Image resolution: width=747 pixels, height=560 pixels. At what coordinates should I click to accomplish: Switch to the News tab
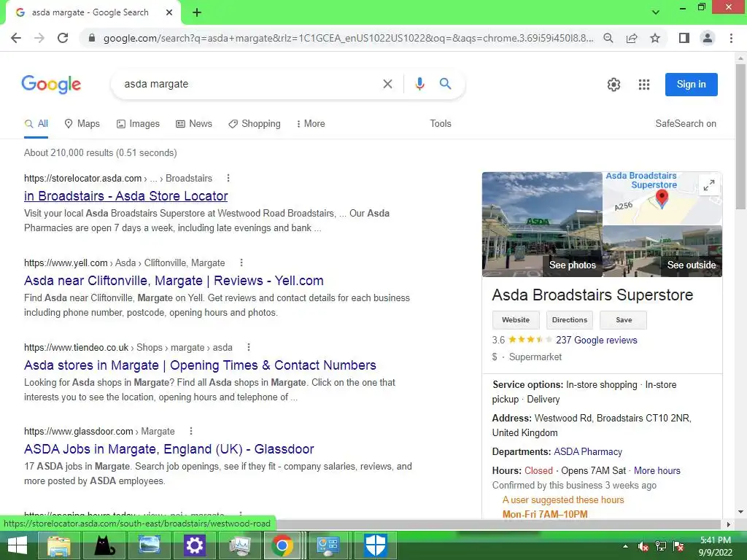click(x=194, y=124)
